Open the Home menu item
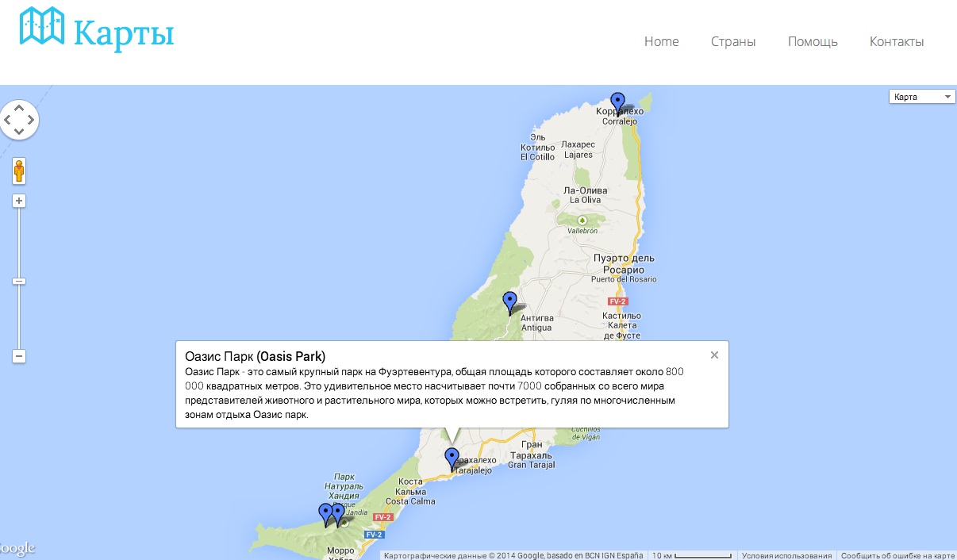Viewport: 957px width, 560px height. pyautogui.click(x=661, y=41)
